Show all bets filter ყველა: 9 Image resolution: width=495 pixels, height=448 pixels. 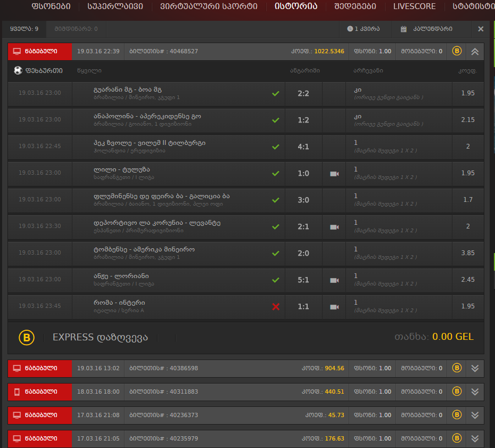(24, 29)
